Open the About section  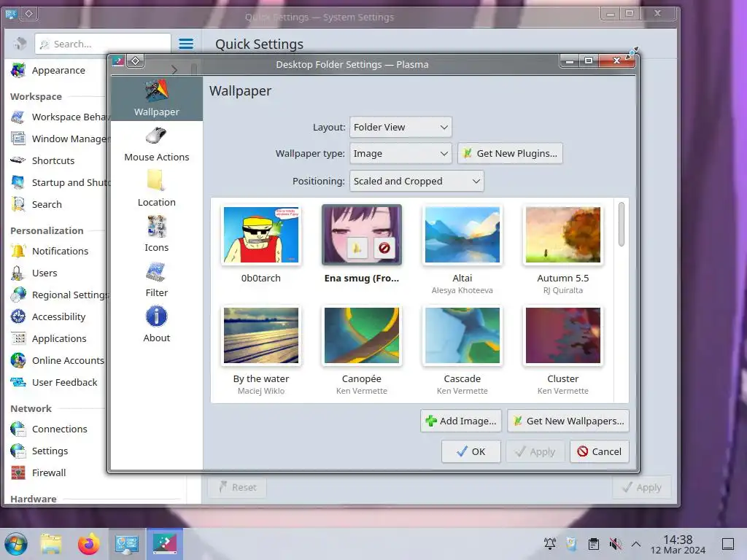click(x=157, y=325)
